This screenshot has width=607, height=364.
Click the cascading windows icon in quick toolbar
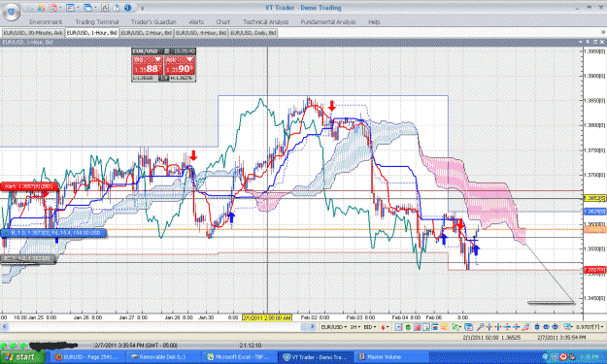[x=87, y=8]
